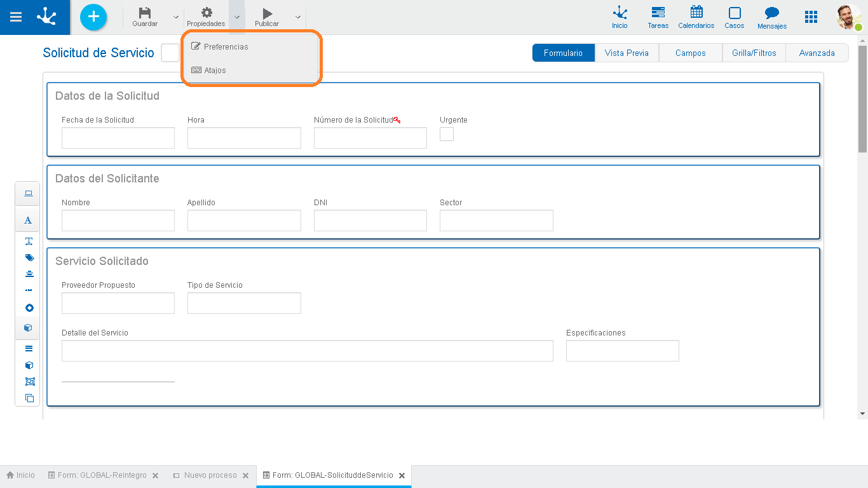Expand the Guardar dropdown arrow
868x488 pixels.
tap(176, 17)
